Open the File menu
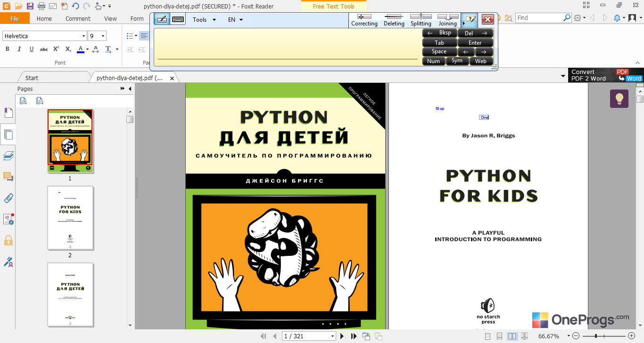Image resolution: width=644 pixels, height=343 pixels. point(15,18)
